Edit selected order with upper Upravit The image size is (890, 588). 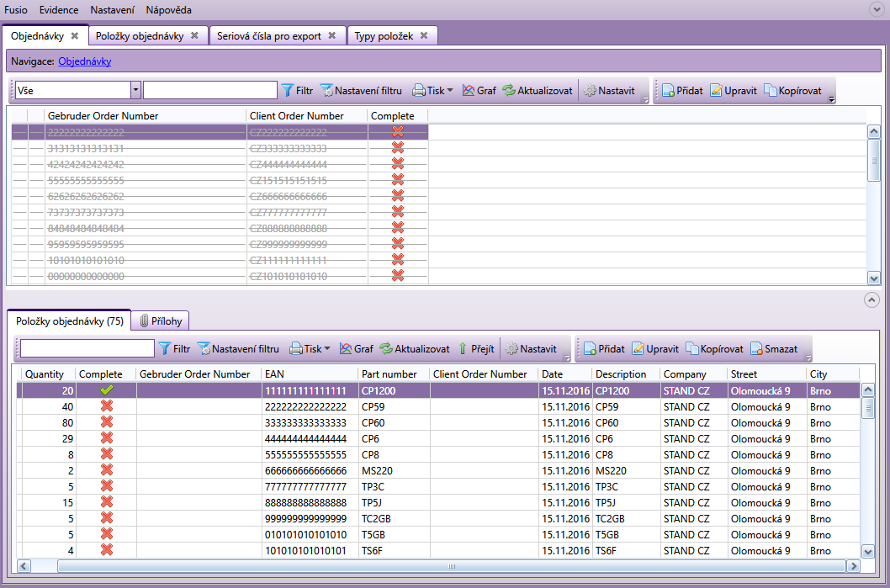734,90
